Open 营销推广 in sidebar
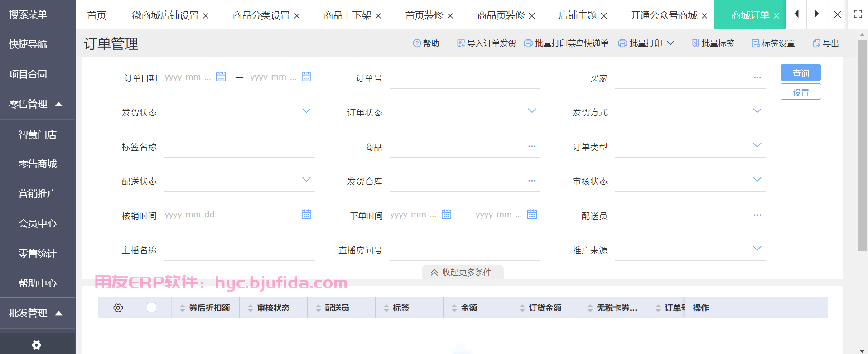 point(38,194)
